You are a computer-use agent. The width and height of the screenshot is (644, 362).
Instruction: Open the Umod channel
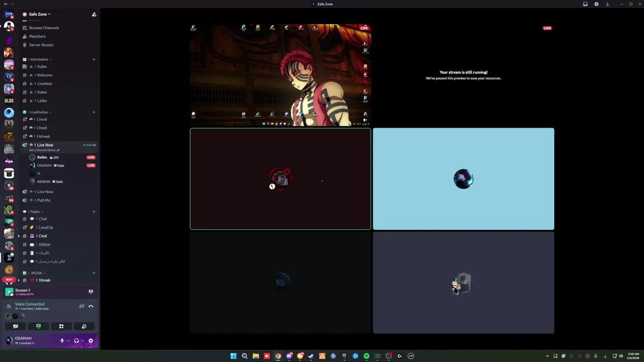(41, 128)
